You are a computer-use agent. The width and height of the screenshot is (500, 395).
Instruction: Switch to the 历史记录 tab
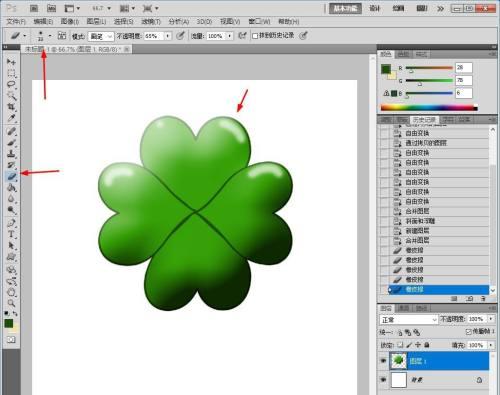[424, 120]
